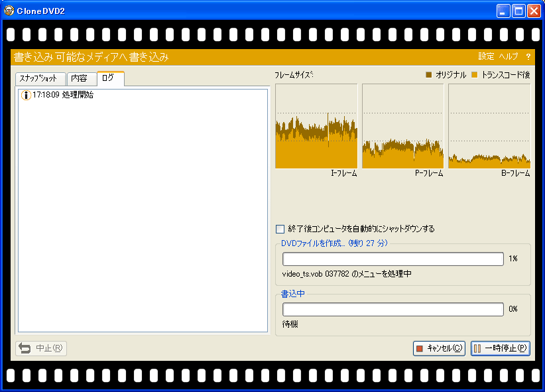Click the CloneDVD2 sheep icon in title bar
The width and height of the screenshot is (545, 392).
tap(9, 11)
